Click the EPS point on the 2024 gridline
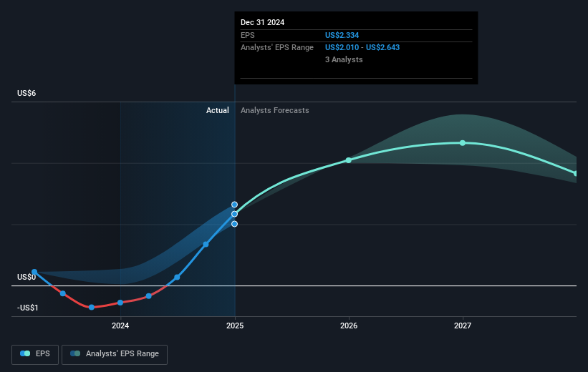 pyautogui.click(x=120, y=303)
